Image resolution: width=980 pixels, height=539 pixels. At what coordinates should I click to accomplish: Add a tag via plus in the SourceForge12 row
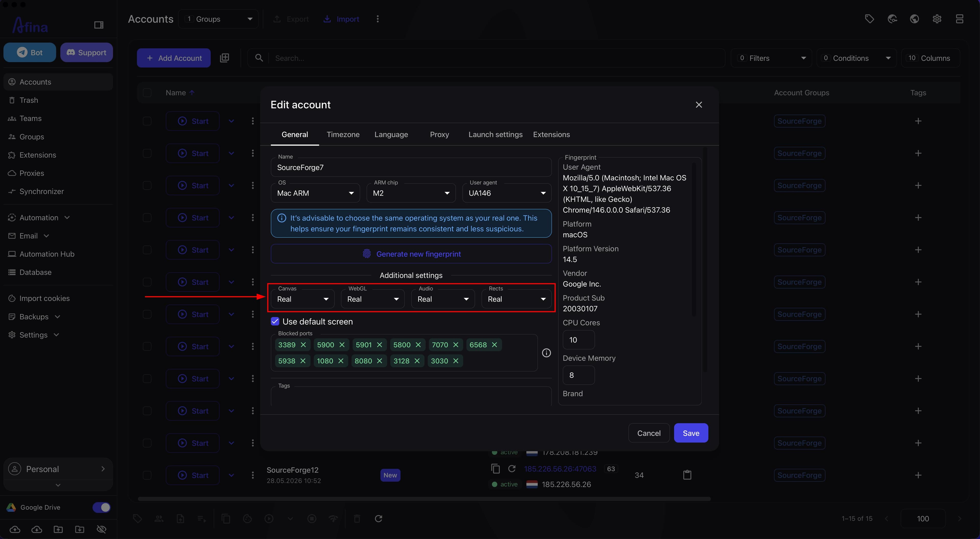coord(918,475)
